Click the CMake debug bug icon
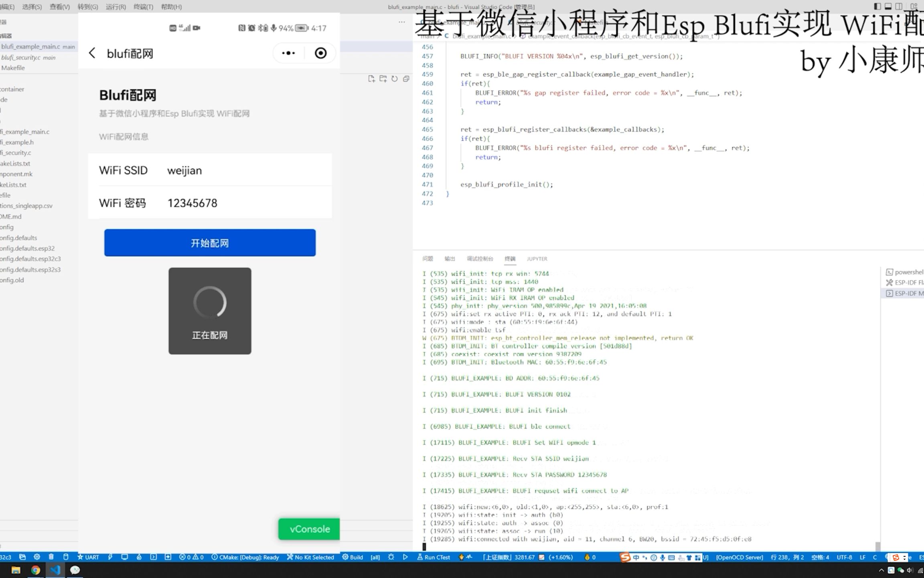The height and width of the screenshot is (578, 924). click(x=391, y=557)
